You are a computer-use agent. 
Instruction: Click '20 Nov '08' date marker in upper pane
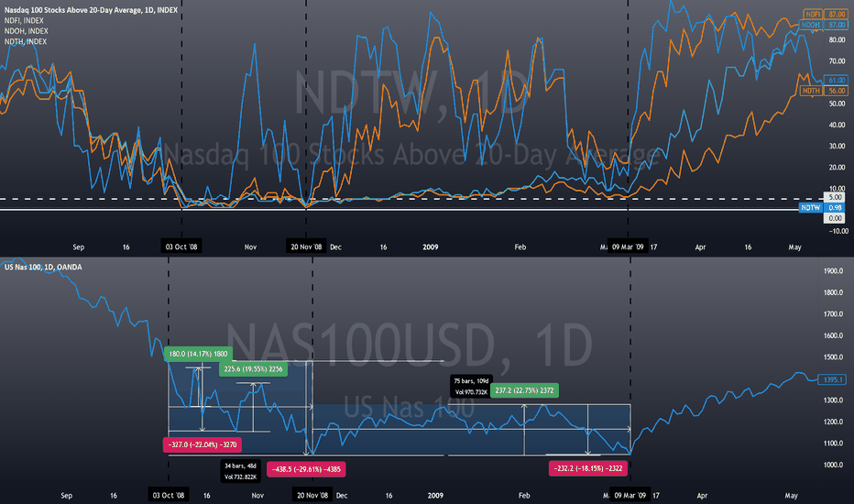306,247
